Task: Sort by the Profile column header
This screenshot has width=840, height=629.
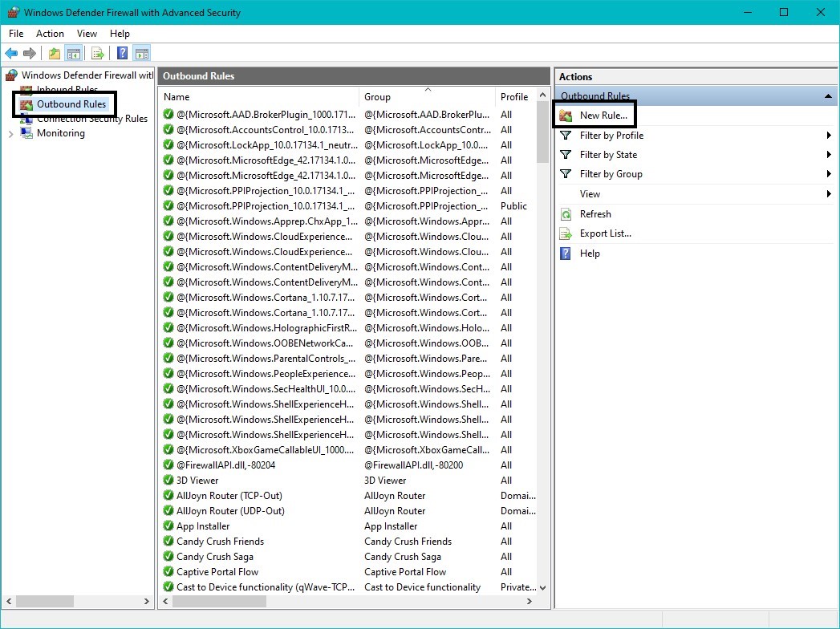Action: [x=515, y=97]
